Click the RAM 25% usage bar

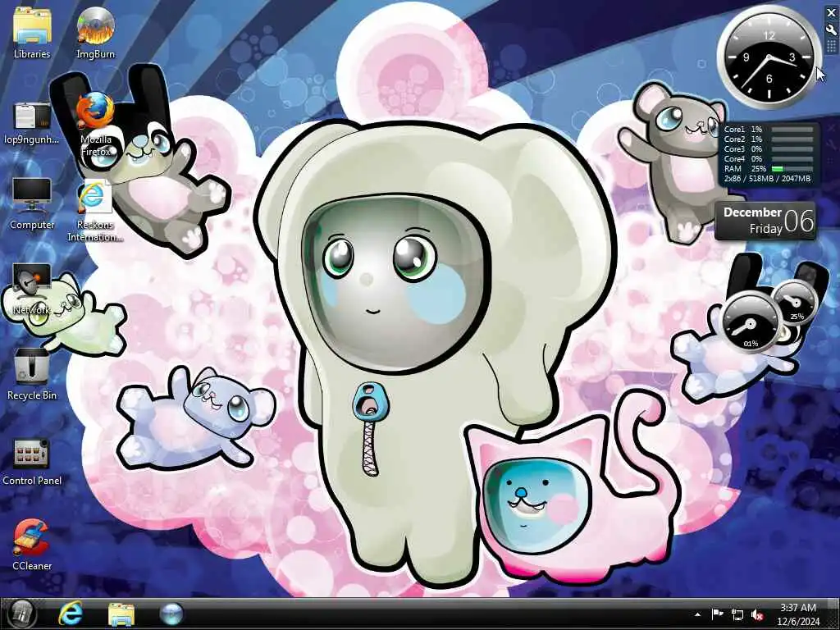click(x=792, y=169)
